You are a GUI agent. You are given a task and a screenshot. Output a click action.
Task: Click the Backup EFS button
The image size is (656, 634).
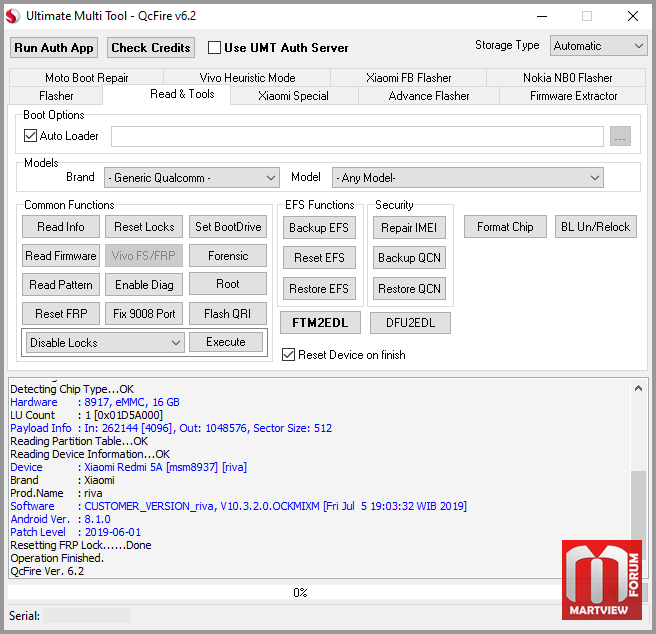pyautogui.click(x=319, y=228)
